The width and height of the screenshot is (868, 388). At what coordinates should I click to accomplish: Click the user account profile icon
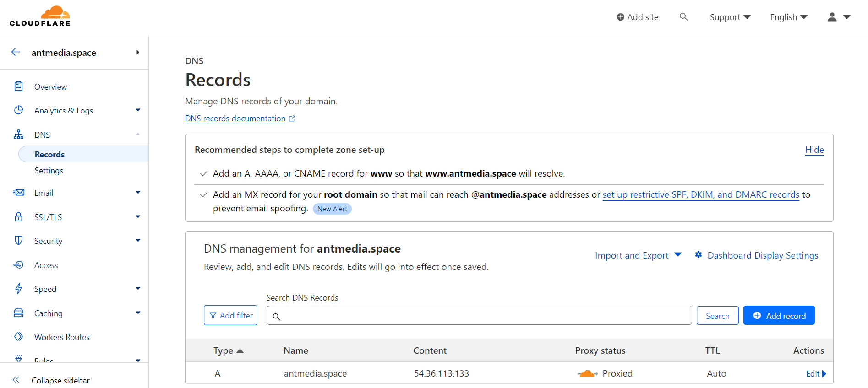[x=832, y=17]
